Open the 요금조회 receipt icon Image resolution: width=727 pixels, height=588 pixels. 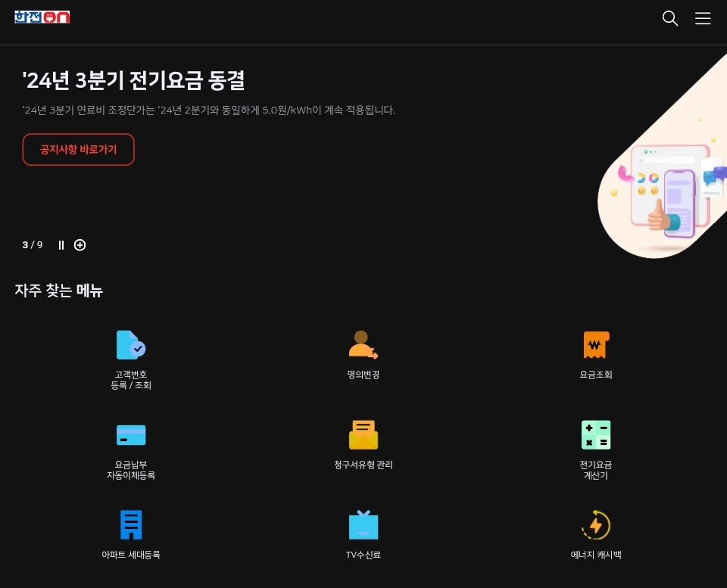(x=596, y=345)
